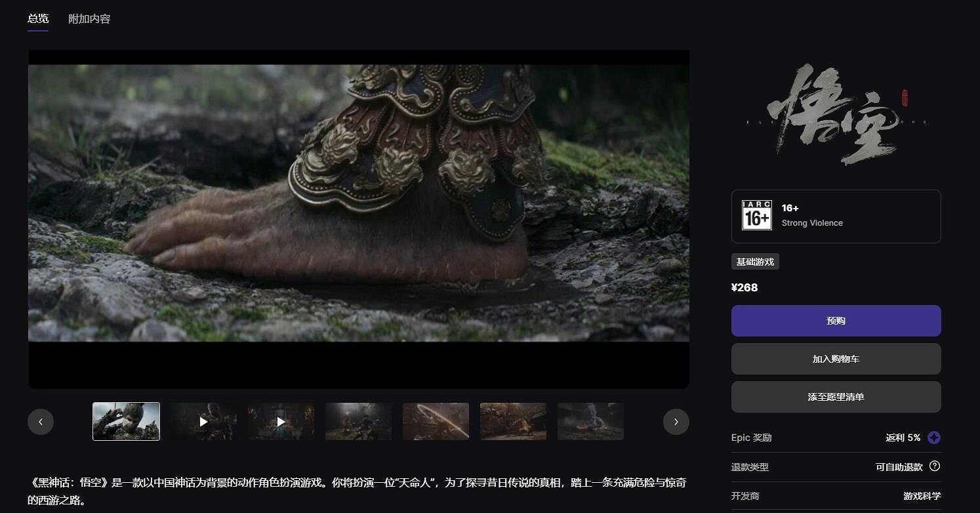The height and width of the screenshot is (513, 980).
Task: Play the second thumbnail trailer video
Action: [203, 422]
